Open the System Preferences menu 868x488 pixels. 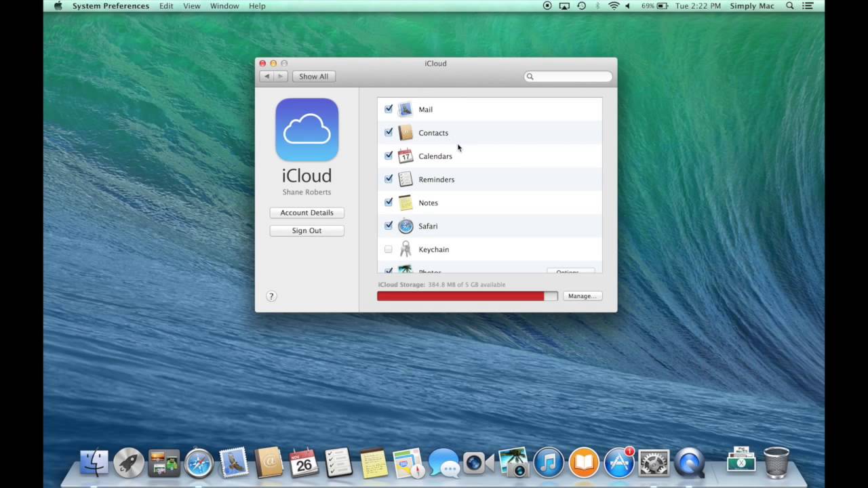point(111,5)
